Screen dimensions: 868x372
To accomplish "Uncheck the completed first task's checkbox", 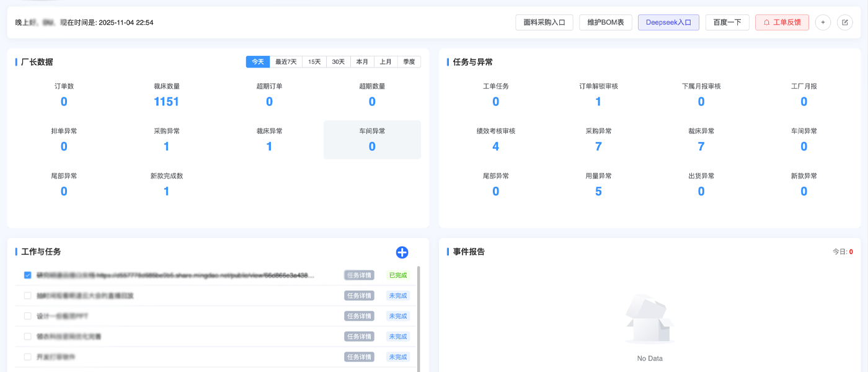I will (x=27, y=275).
